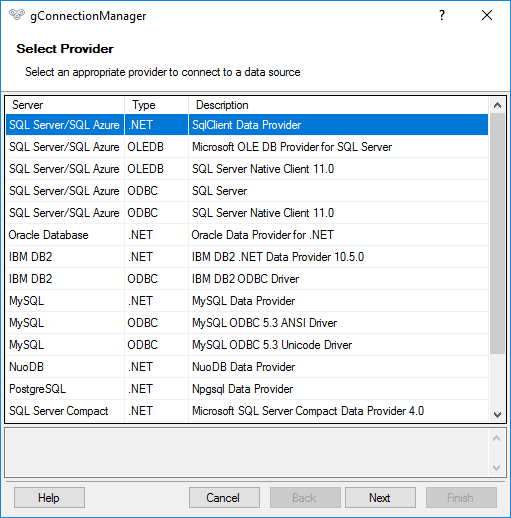
Task: Select IBM DB2 .NET Data Provider 10.5.0
Action: pos(247,257)
